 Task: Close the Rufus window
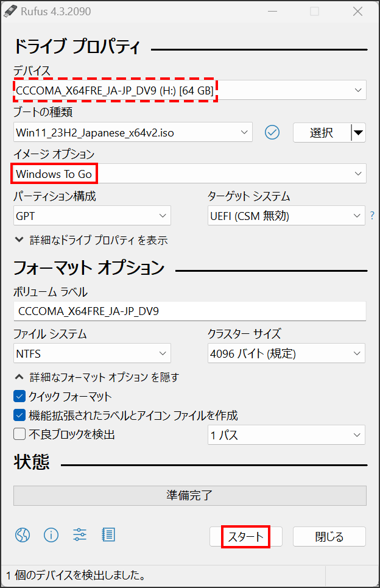click(357, 11)
